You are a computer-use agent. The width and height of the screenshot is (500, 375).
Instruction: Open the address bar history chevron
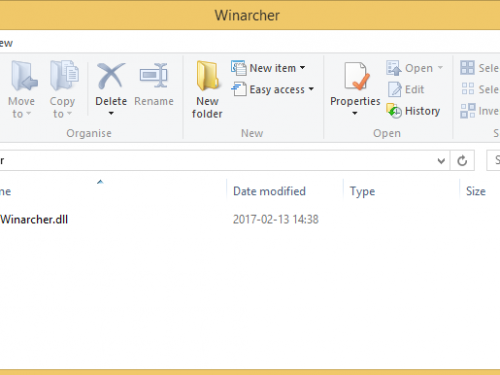coord(441,161)
